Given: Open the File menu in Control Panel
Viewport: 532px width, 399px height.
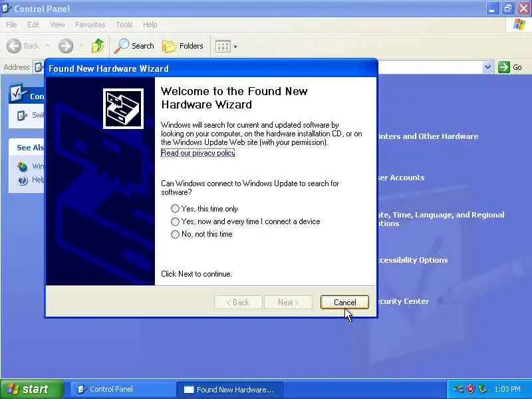Looking at the screenshot, I should (11, 25).
